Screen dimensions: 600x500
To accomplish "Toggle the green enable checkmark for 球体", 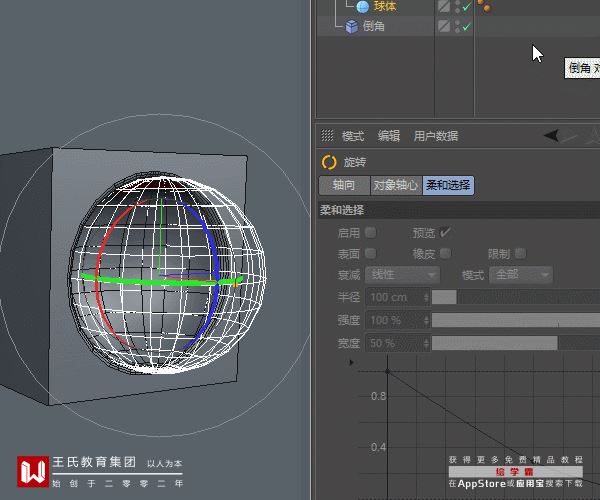I will [466, 7].
